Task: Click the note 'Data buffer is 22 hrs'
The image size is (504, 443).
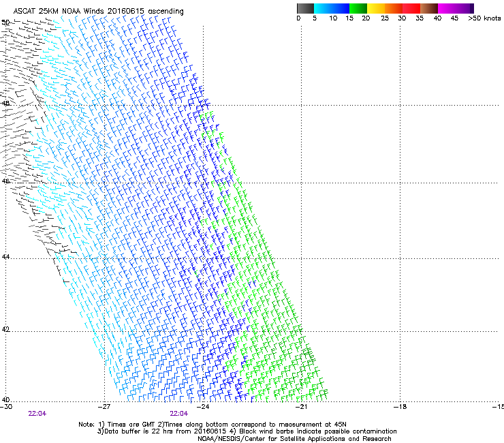Action: click(140, 431)
